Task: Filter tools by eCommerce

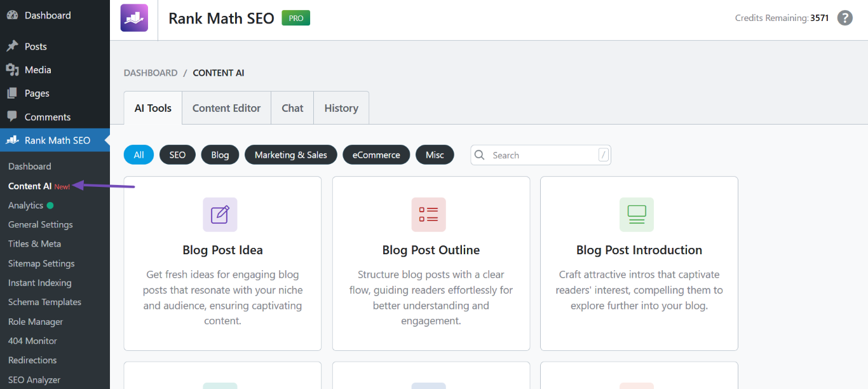Action: pos(377,155)
